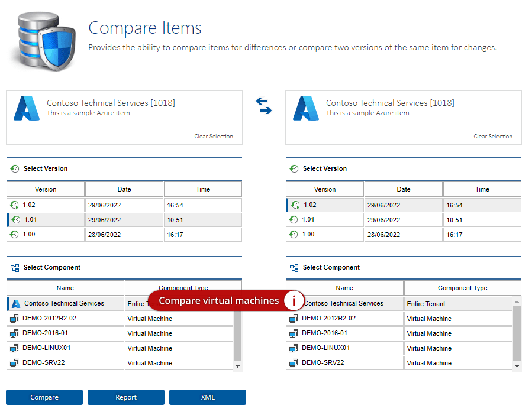Select right DEMO-2016-01 component name
Image resolution: width=532 pixels, height=412 pixels.
[x=324, y=333]
